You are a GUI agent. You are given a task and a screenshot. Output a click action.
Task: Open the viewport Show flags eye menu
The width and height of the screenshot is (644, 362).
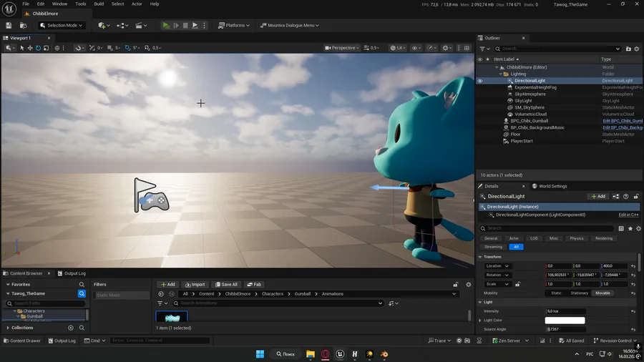tap(416, 48)
